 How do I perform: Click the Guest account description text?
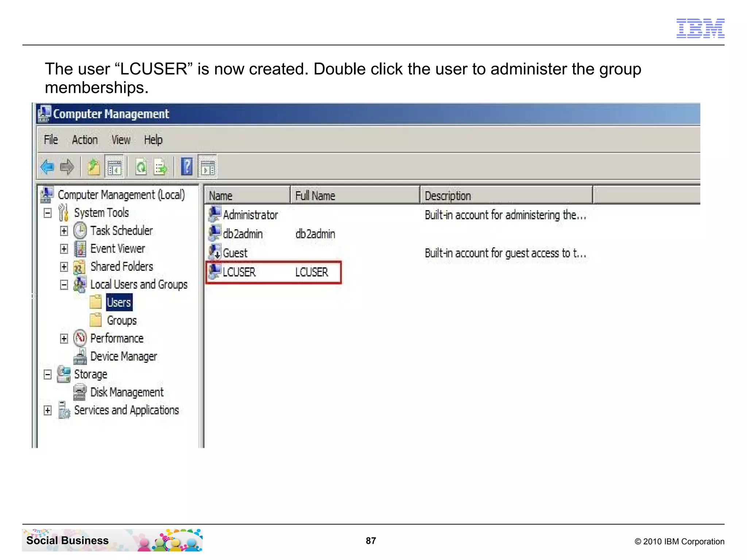(506, 253)
